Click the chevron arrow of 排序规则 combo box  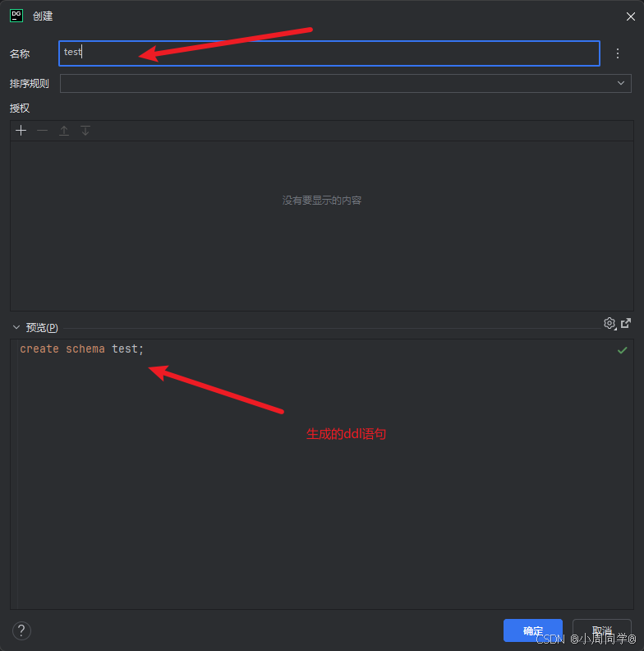point(620,83)
